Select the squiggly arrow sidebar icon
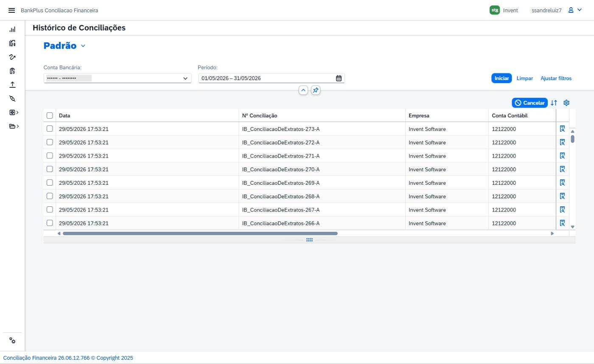The width and height of the screenshot is (594, 364). click(12, 57)
